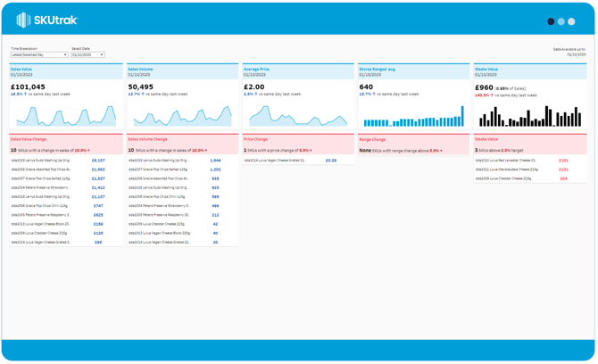Click the Sales Volume sparkline chart

182,116
